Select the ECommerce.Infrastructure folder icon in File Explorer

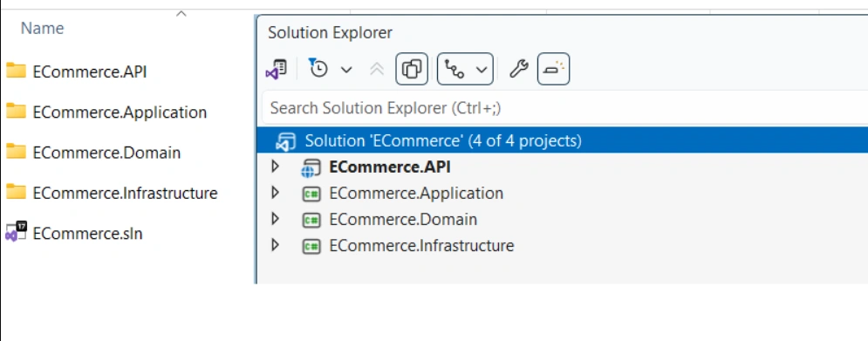coord(16,192)
